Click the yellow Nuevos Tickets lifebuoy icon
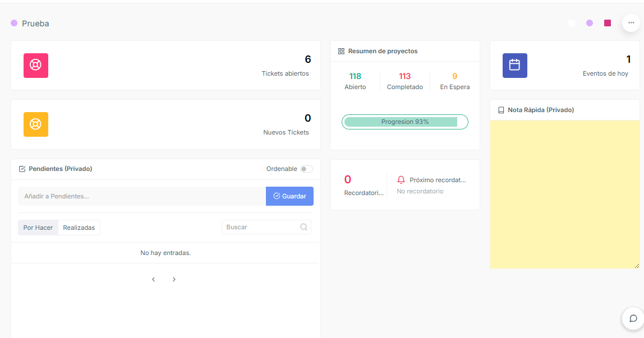The height and width of the screenshot is (338, 644). pyautogui.click(x=36, y=124)
